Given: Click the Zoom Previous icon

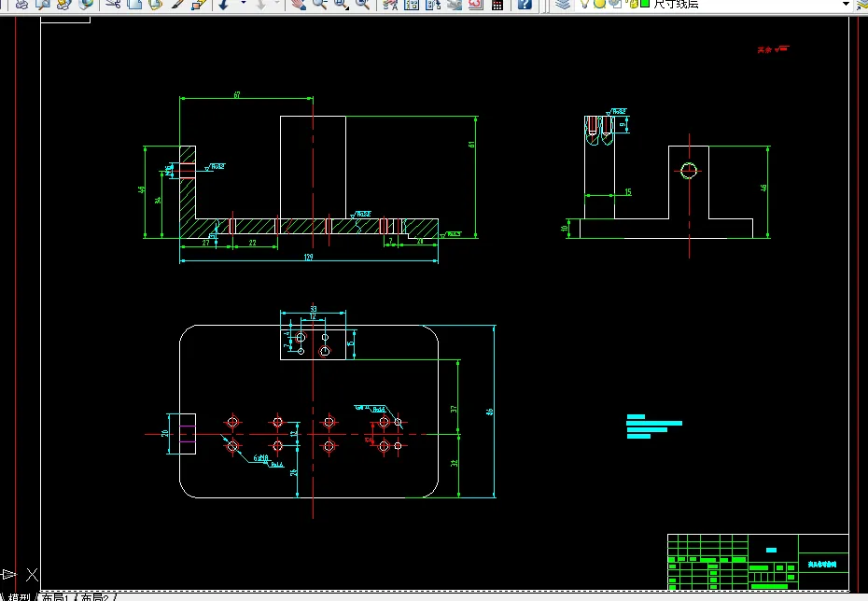Looking at the screenshot, I should point(362,5).
